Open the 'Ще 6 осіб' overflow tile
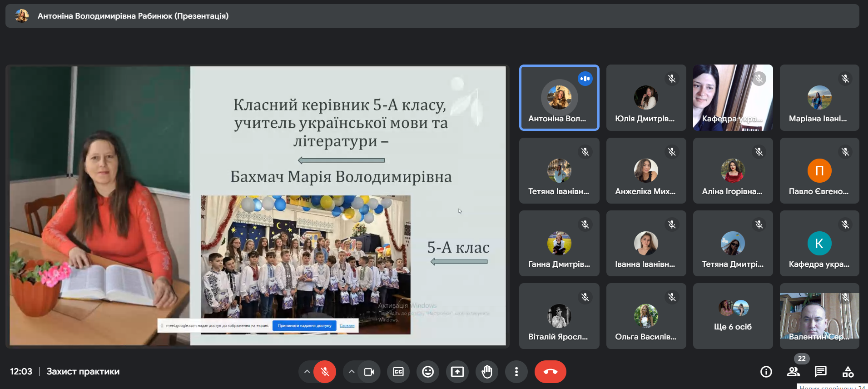The height and width of the screenshot is (389, 868). (x=733, y=316)
